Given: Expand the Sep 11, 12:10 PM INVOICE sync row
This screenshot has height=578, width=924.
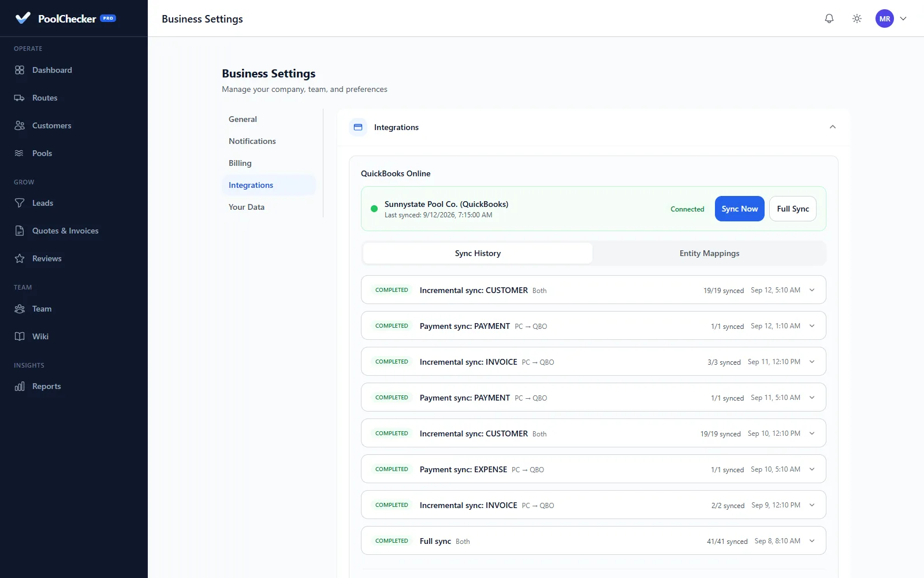Looking at the screenshot, I should tap(593, 361).
